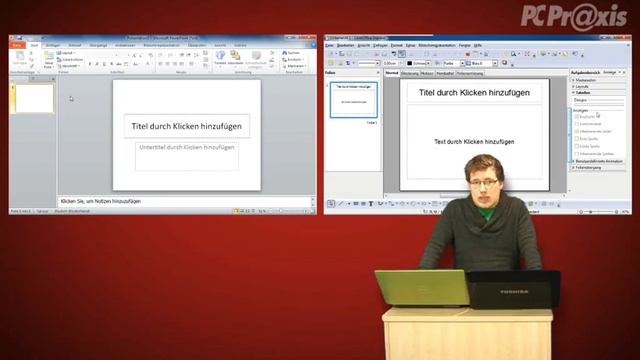
Task: Click Suchen binoculars icon in PowerPoint
Action: (284, 53)
